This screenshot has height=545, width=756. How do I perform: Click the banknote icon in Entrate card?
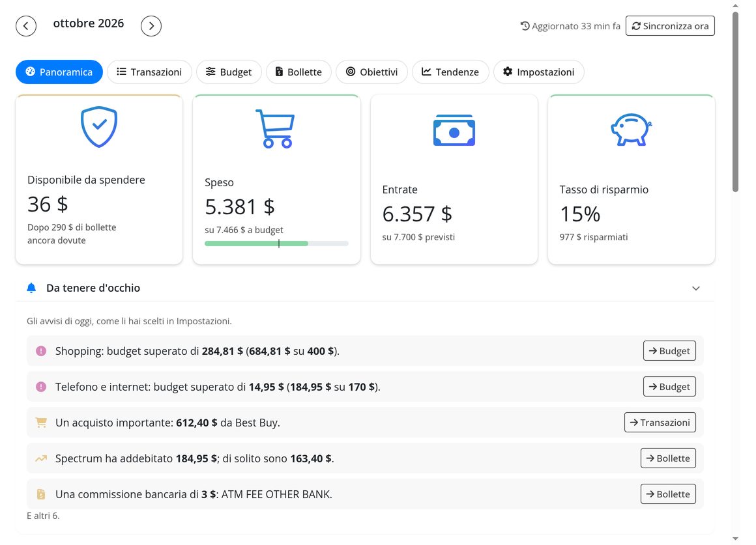(454, 130)
